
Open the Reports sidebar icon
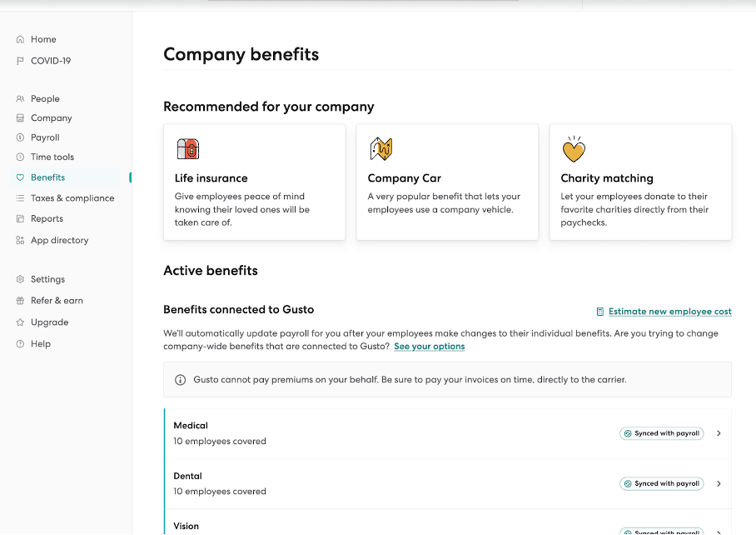click(x=19, y=218)
